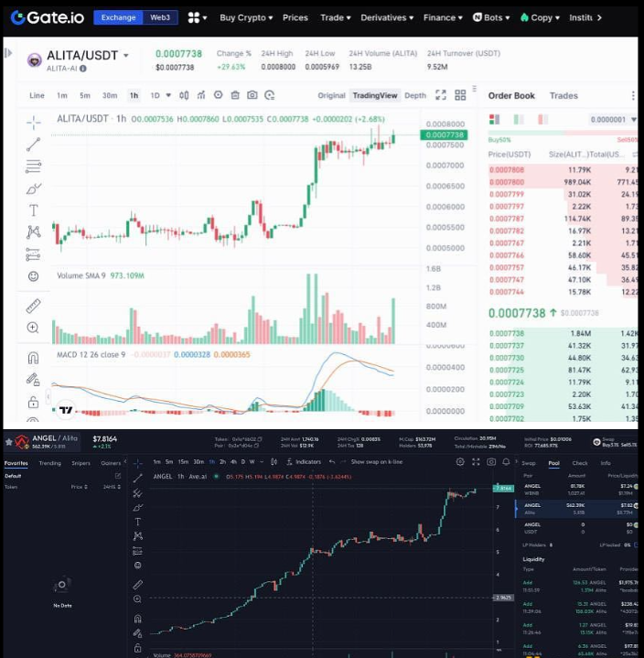The image size is (644, 658).
Task: Open Indicators on ANGEL chart
Action: [304, 461]
